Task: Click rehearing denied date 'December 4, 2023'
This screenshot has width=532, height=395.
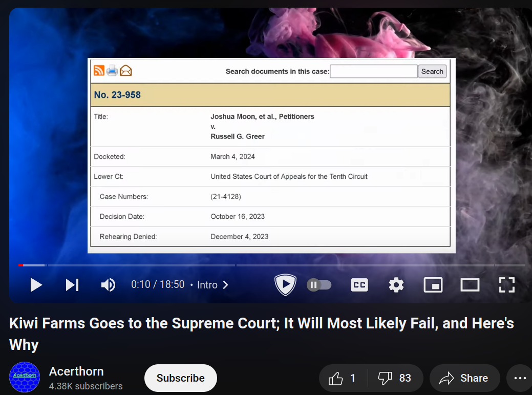Action: 240,237
